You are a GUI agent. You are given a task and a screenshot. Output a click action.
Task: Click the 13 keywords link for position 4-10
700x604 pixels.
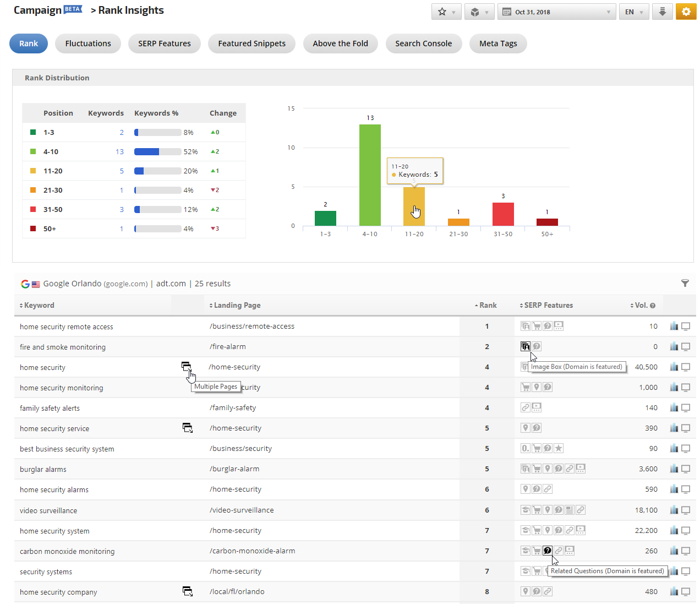[x=119, y=151]
